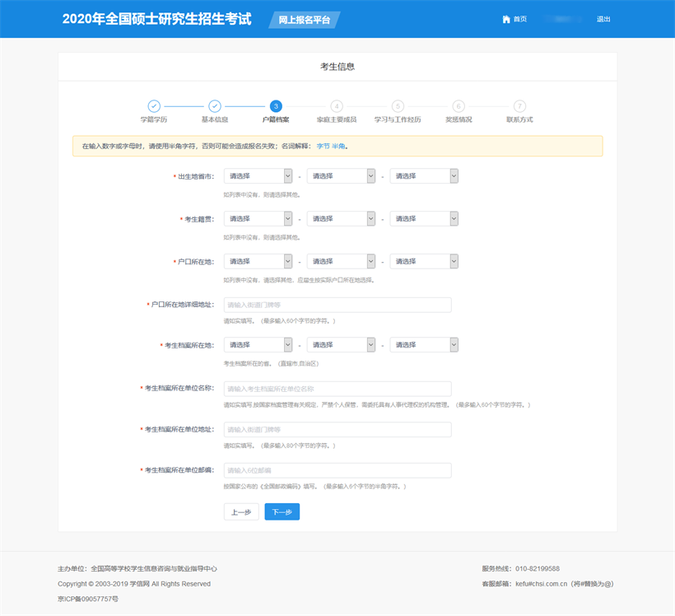Jump to step 6 奖惩情况 circle
This screenshot has height=616, width=675.
pyautogui.click(x=459, y=106)
